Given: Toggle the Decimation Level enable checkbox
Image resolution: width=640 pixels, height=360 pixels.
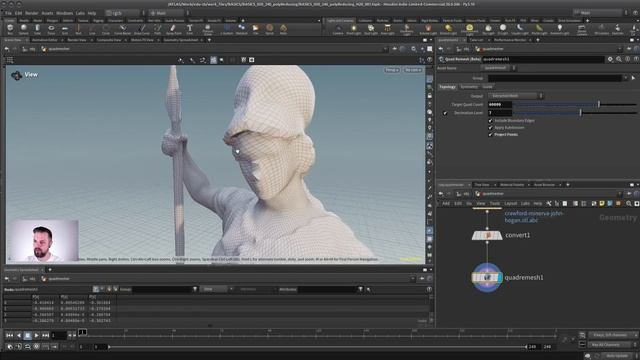Looking at the screenshot, I should pos(445,113).
